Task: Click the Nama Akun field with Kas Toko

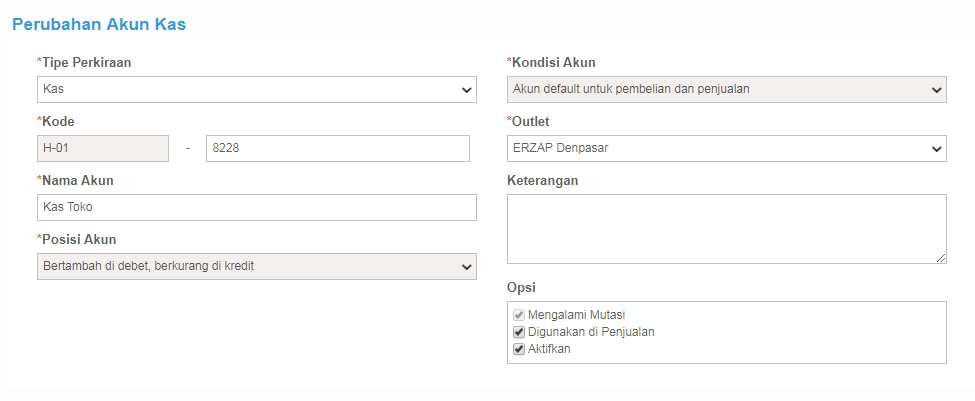Action: [257, 208]
